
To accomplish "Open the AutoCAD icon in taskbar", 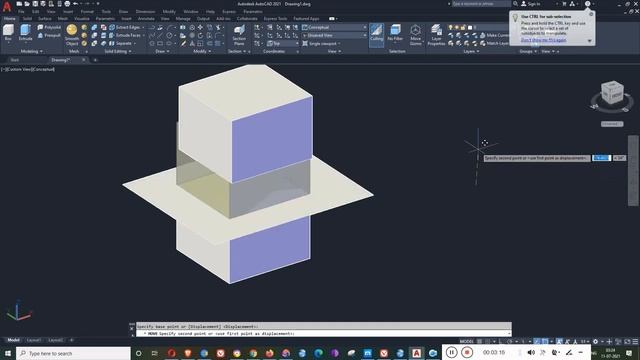I will pyautogui.click(x=416, y=353).
